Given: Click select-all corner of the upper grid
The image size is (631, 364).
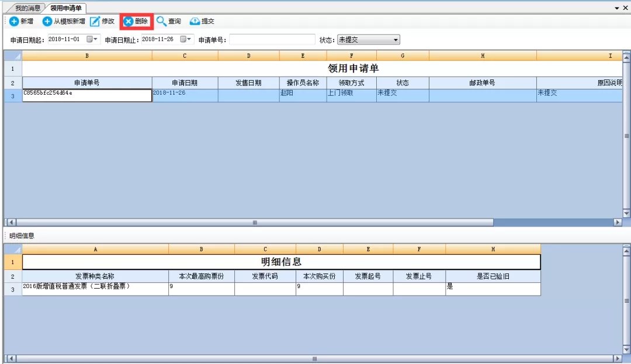Looking at the screenshot, I should (13, 56).
